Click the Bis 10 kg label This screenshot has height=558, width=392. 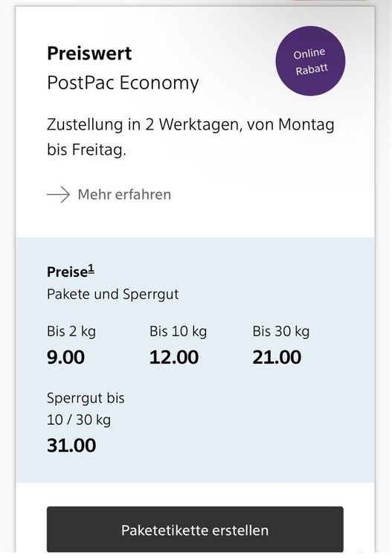(x=178, y=332)
